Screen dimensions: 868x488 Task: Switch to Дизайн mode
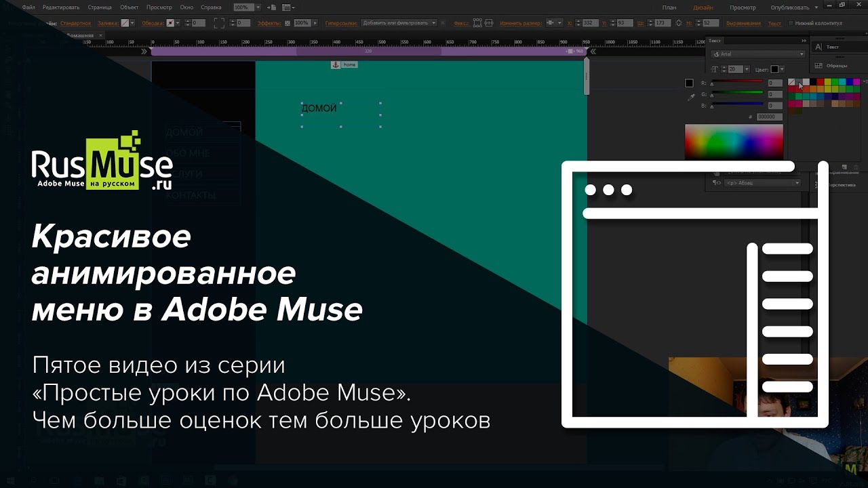point(703,7)
